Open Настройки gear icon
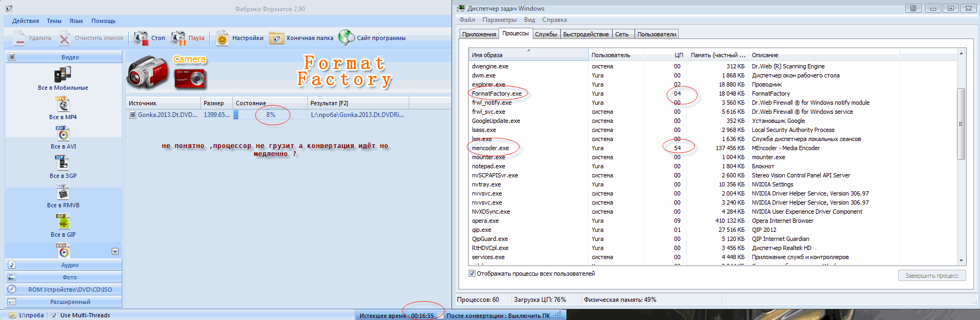The height and width of the screenshot is (320, 980). pyautogui.click(x=222, y=38)
